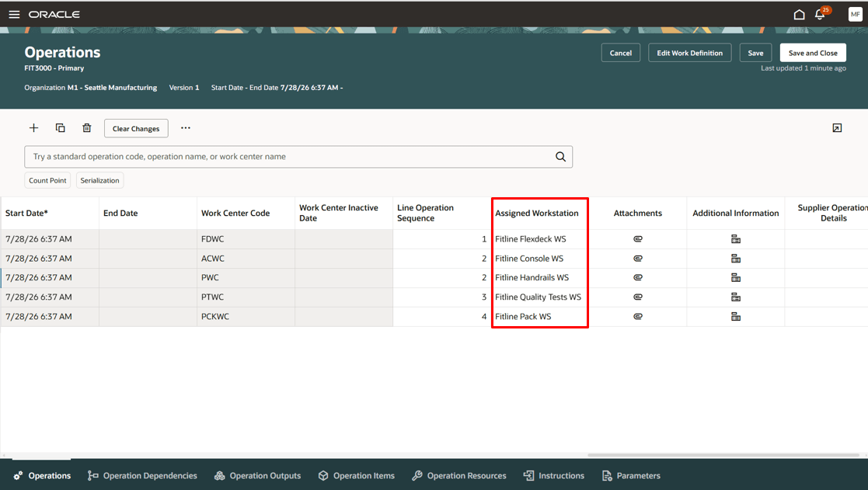The width and height of the screenshot is (868, 490).
Task: Toggle the Serialization filter chip
Action: click(x=99, y=180)
